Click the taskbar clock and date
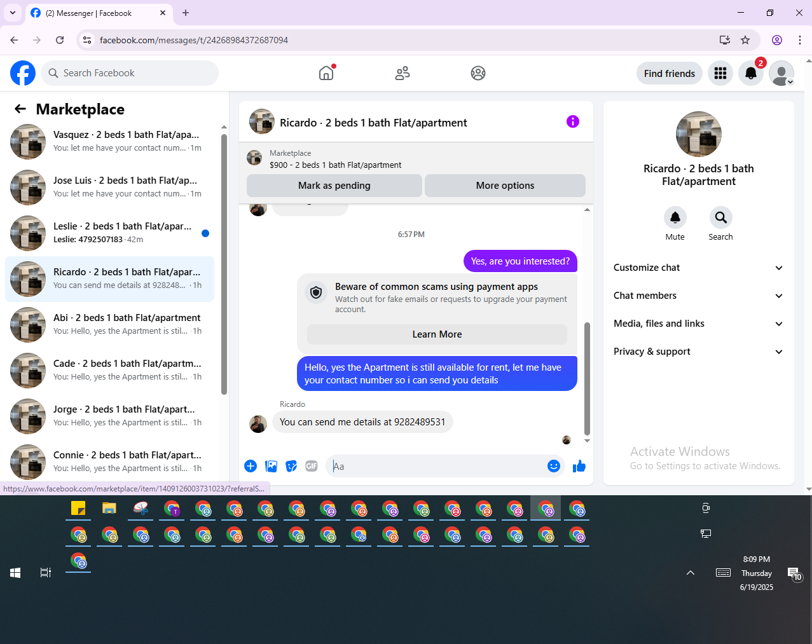Screen dimensions: 812x644 pos(757,573)
